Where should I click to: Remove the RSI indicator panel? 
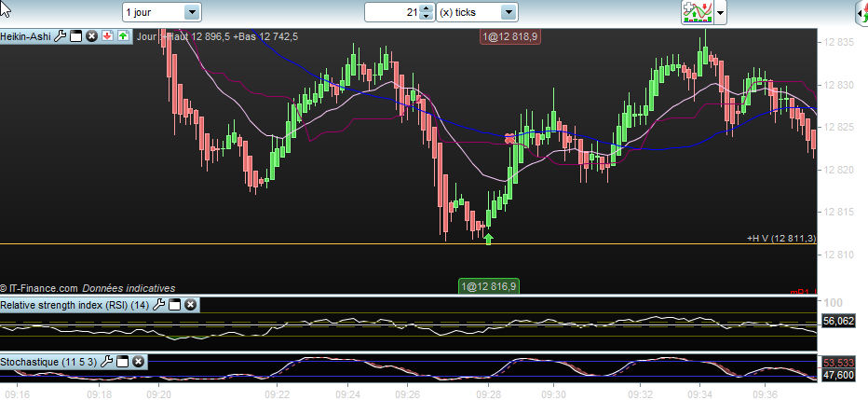(x=190, y=305)
